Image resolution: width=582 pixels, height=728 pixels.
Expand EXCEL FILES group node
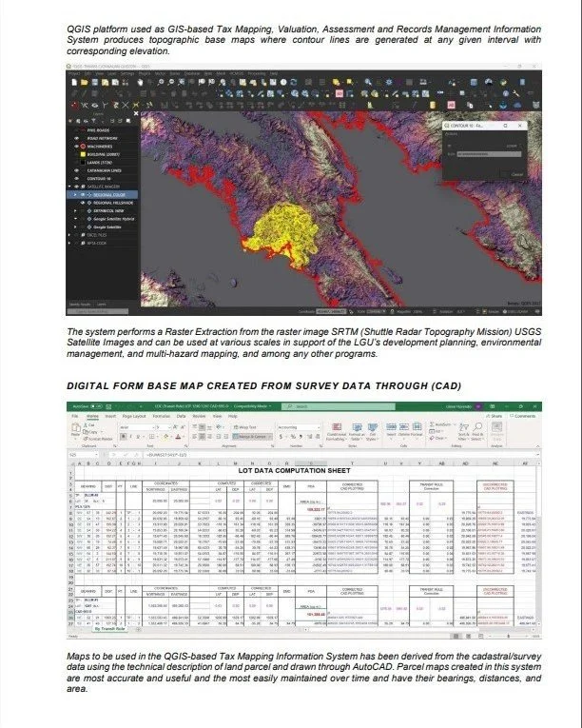70,235
